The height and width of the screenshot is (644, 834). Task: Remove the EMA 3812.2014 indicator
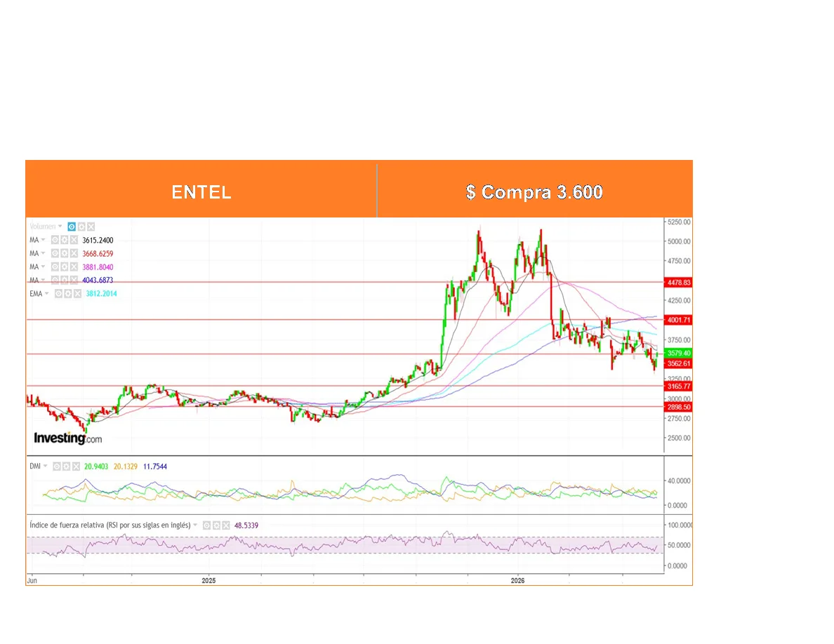[x=78, y=293]
